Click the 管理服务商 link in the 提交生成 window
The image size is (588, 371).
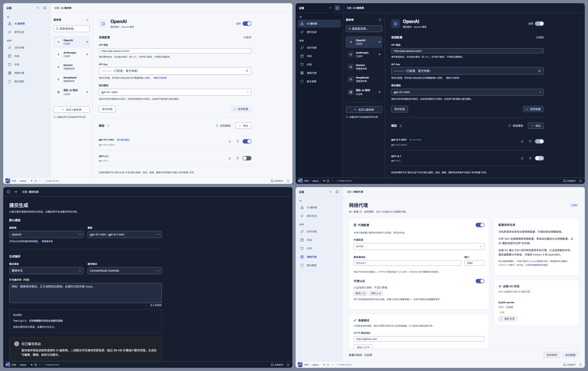(47, 241)
